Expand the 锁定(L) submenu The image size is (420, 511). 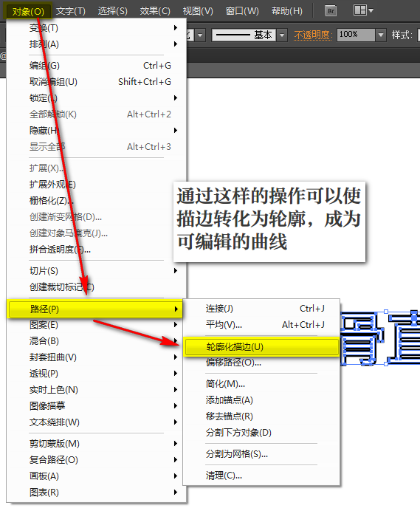[97, 98]
